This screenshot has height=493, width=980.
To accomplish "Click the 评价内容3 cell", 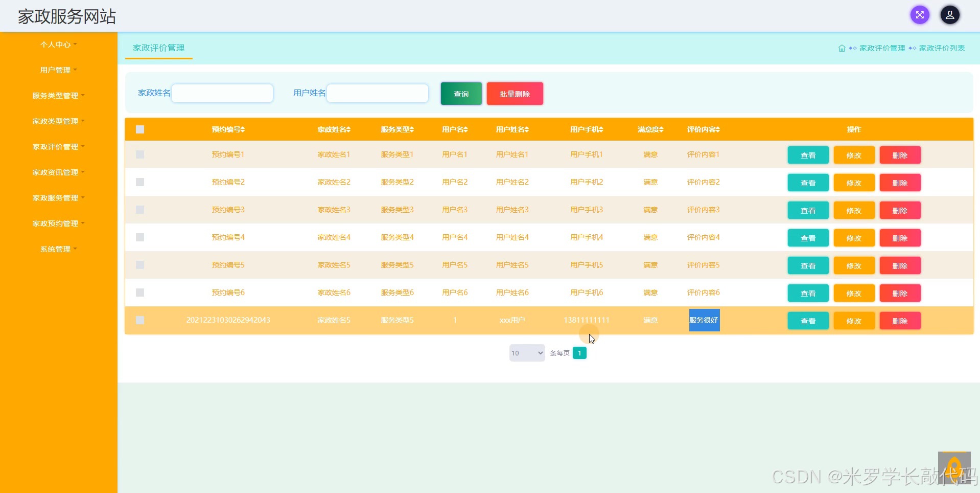I will (703, 210).
